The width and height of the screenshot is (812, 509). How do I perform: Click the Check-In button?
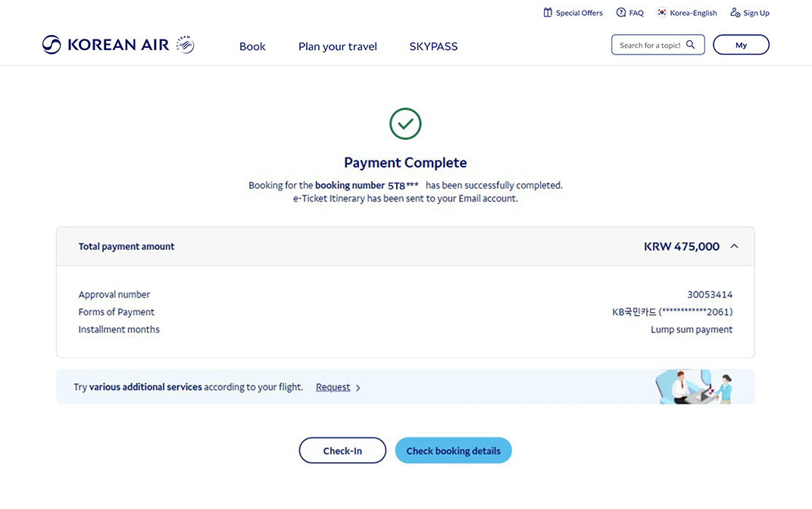tap(342, 450)
